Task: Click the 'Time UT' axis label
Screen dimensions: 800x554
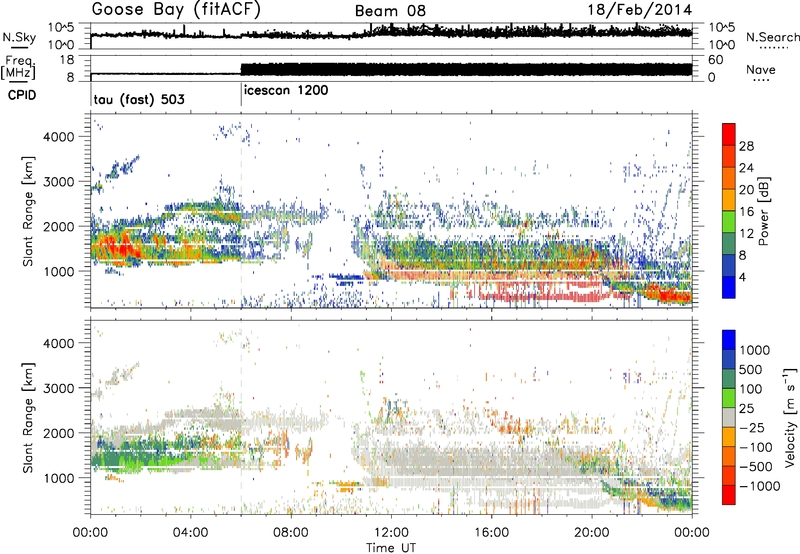Action: click(x=391, y=548)
